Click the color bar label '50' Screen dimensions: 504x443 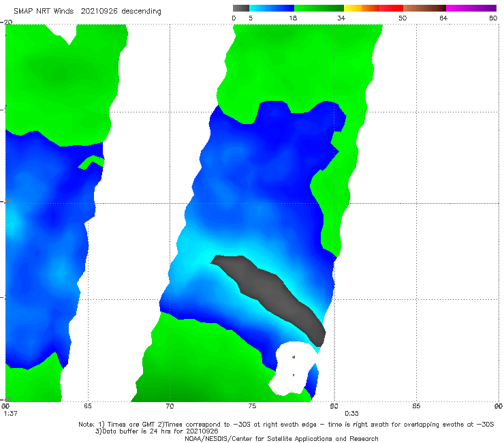pyautogui.click(x=403, y=18)
